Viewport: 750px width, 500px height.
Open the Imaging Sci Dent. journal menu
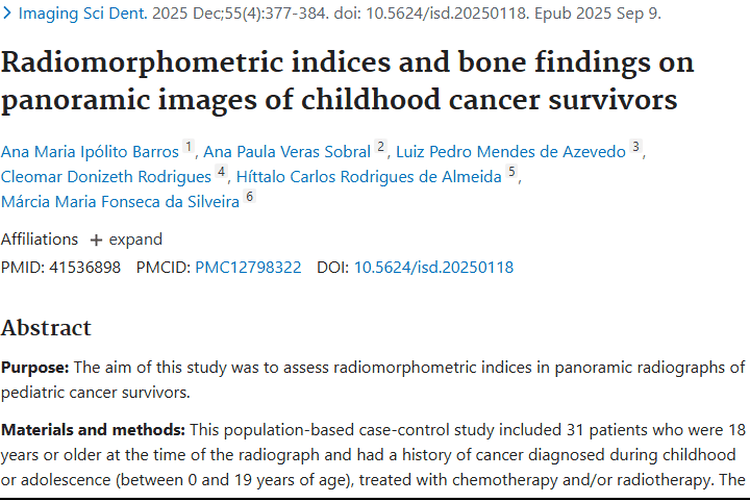(81, 15)
